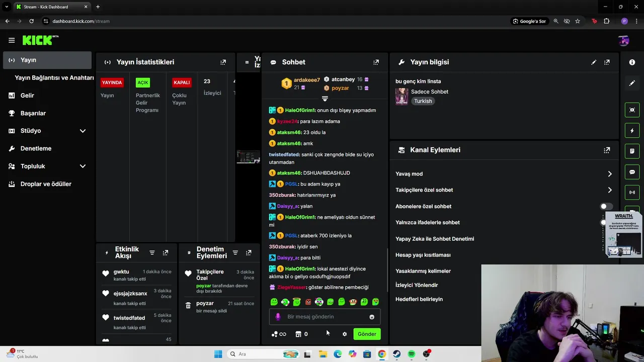The width and height of the screenshot is (644, 362).
Task: Expand the Topluluk sidebar section
Action: pyautogui.click(x=83, y=166)
